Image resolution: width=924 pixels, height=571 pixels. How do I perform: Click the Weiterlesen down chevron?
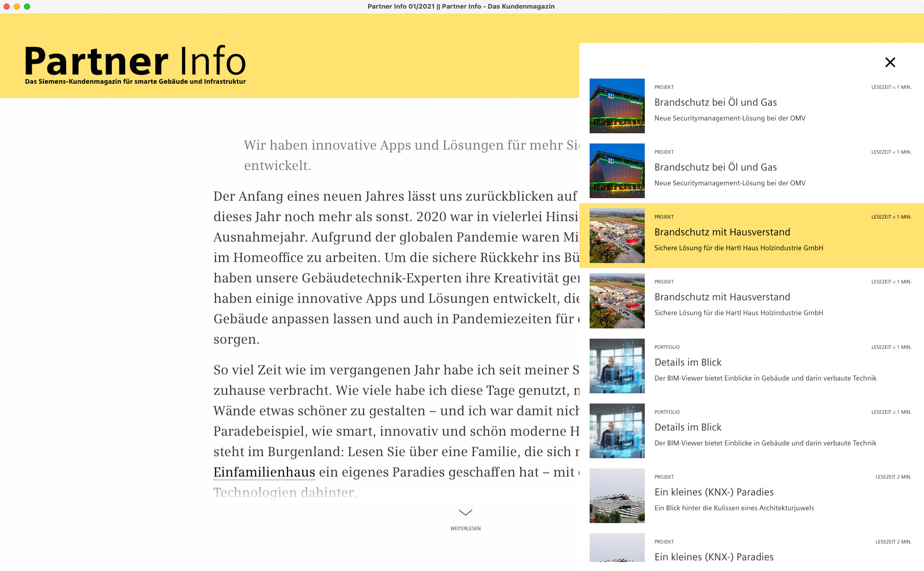(465, 512)
